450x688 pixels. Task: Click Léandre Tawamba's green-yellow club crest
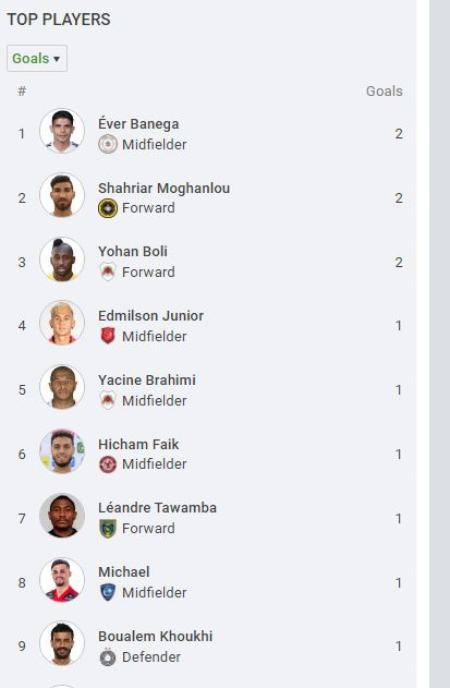[x=107, y=528]
